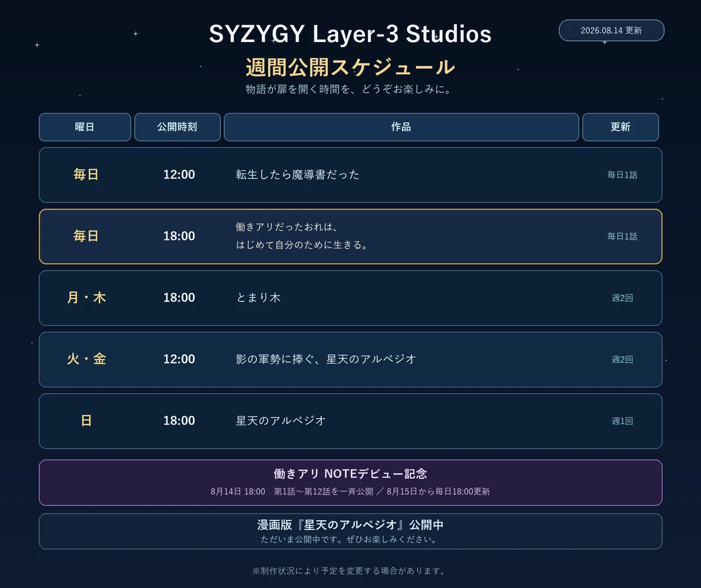
Task: Choose the "更新" column header
Action: [x=620, y=127]
